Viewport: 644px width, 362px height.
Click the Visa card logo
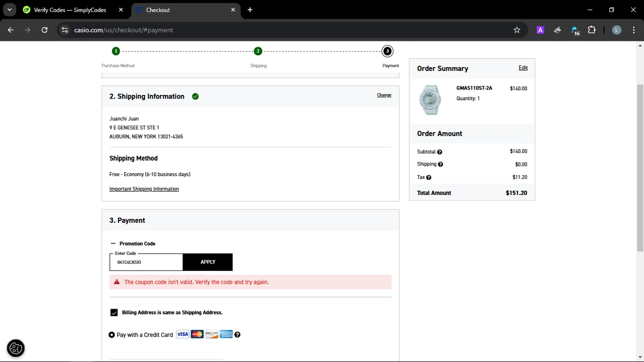[x=182, y=334]
